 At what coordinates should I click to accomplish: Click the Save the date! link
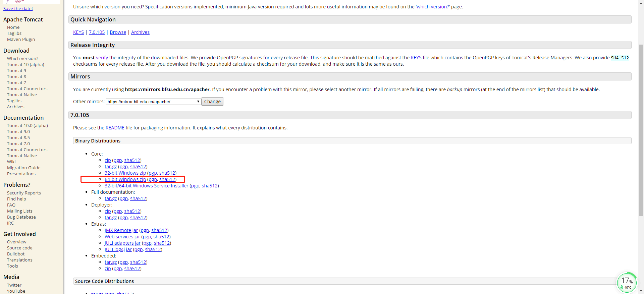(18, 8)
